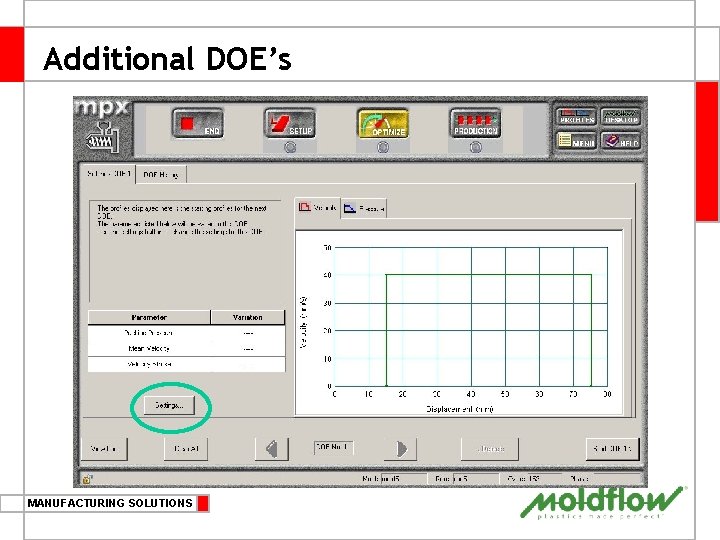
Task: Select the yellow OPTIMIZE mode button
Action: coord(383,123)
